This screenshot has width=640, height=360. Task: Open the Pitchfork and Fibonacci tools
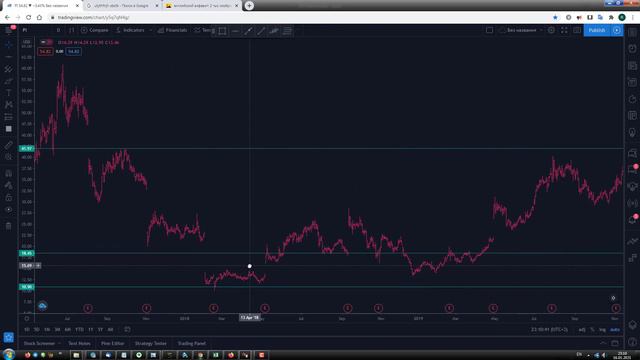pyautogui.click(x=9, y=69)
